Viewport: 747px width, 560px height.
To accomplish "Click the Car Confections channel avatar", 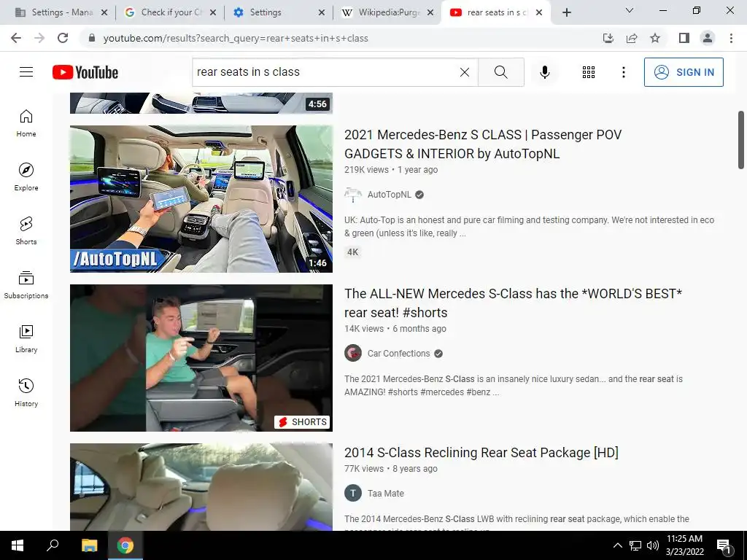I will pos(353,354).
